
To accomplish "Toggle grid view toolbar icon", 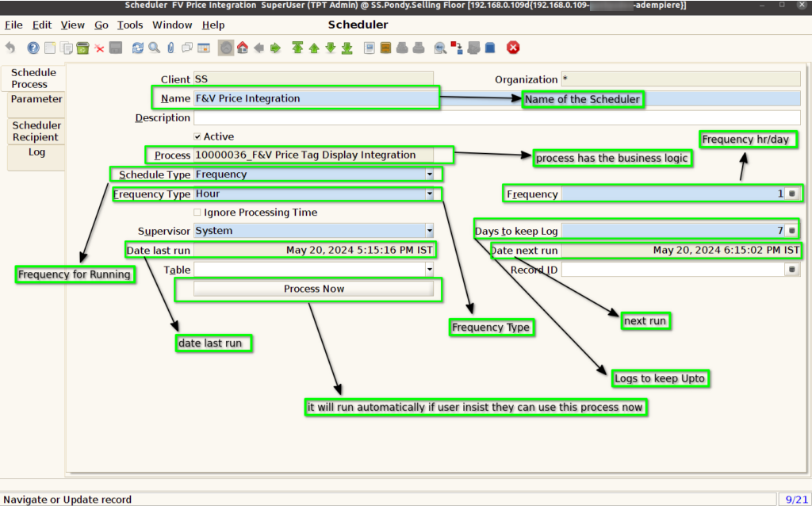I will point(204,48).
